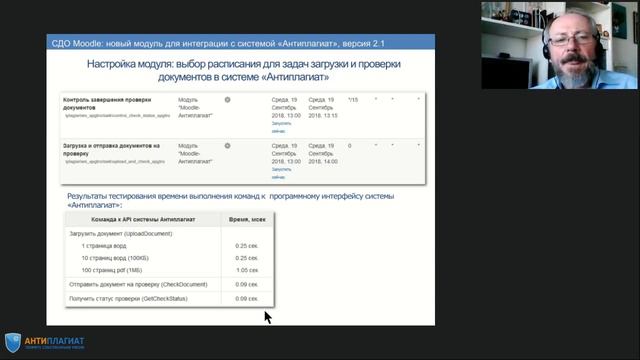Click '0.09 сек.' in the GetCheckStatus row
640x360 pixels.
tap(247, 299)
